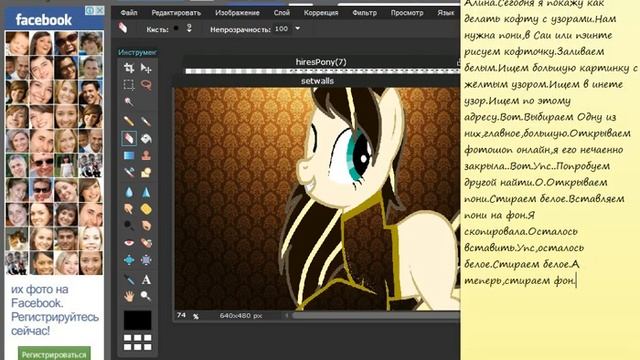
Task: Select the Brush tool
Action: tap(146, 121)
